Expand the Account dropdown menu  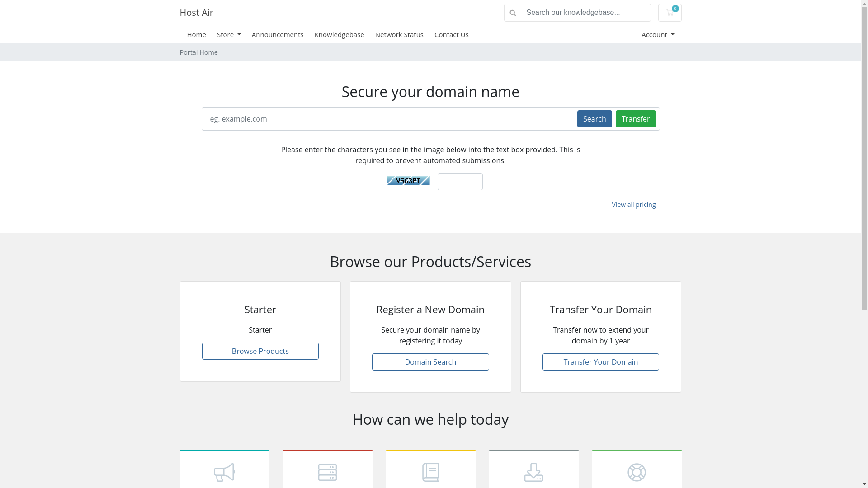[658, 34]
